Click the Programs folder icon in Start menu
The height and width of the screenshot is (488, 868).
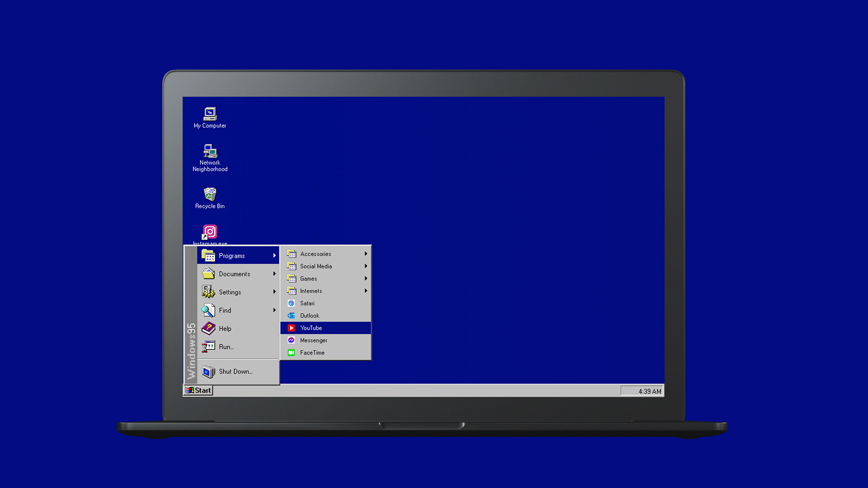[x=208, y=255]
